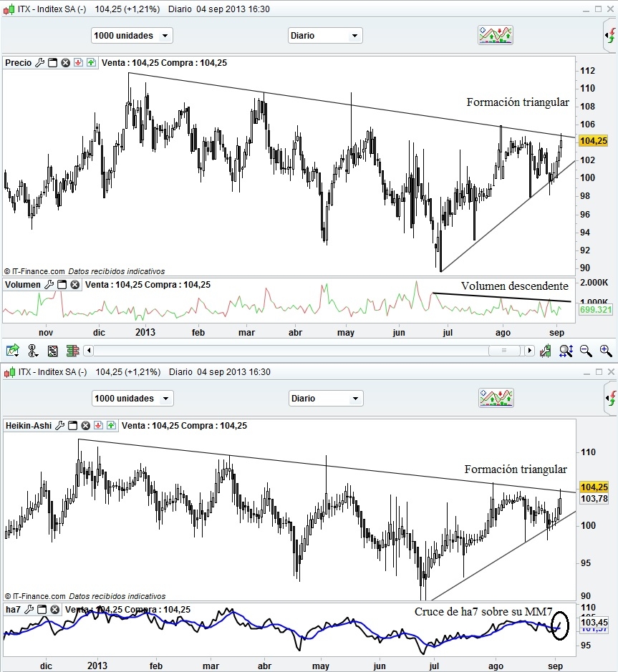Viewport: 618px width, 672px height.
Task: Open indicators button in lower chart toolbar
Action: click(496, 398)
